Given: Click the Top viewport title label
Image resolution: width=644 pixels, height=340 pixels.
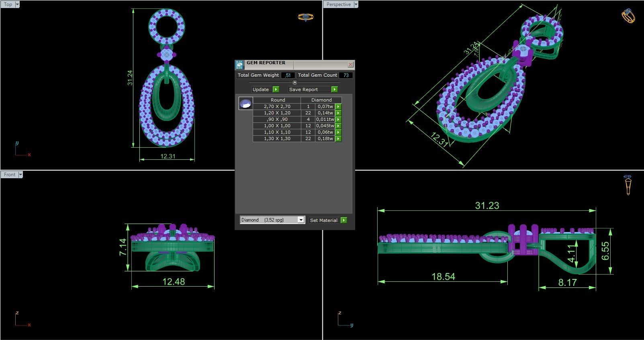Looking at the screenshot, I should (x=8, y=4).
